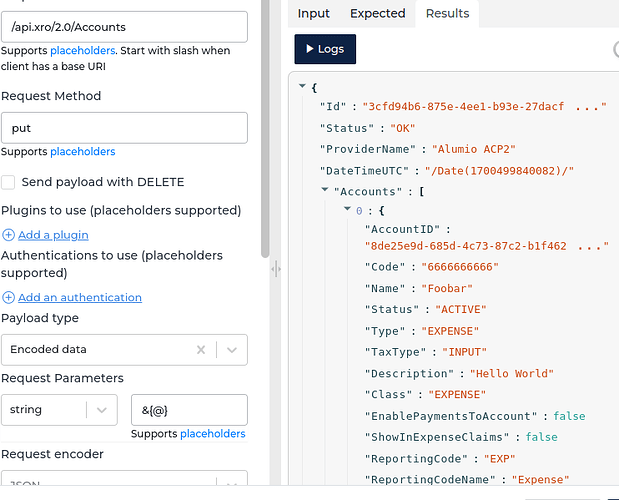Select the DateTimeUTC value /Date(1700499840082)/
The image size is (619, 500).
[x=499, y=171]
